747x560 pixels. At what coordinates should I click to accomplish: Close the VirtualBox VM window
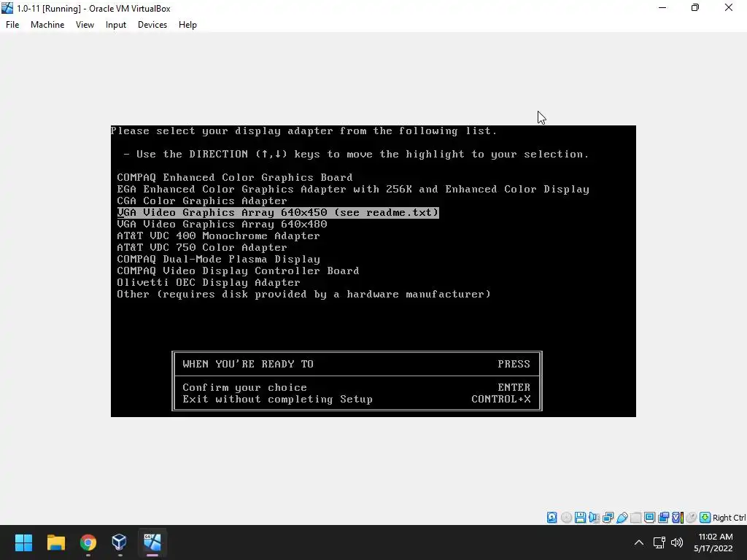(729, 7)
